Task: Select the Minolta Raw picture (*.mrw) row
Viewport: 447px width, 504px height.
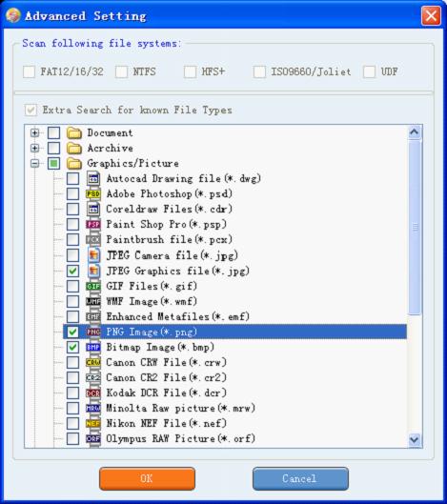Action: click(181, 408)
